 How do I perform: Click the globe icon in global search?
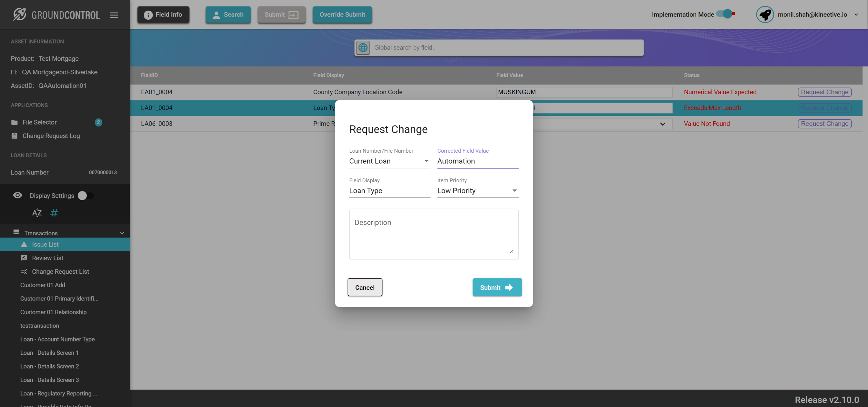pyautogui.click(x=363, y=47)
